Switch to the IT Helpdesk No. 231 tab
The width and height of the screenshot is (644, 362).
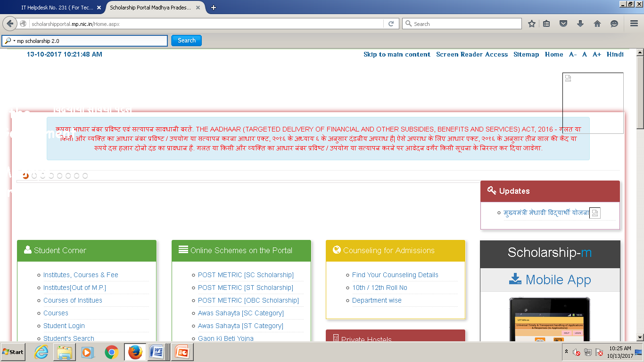click(57, 8)
